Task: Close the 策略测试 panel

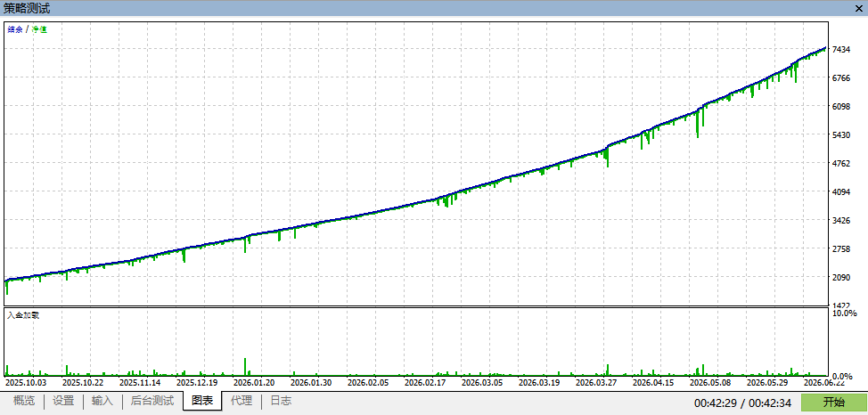Action: tap(857, 8)
